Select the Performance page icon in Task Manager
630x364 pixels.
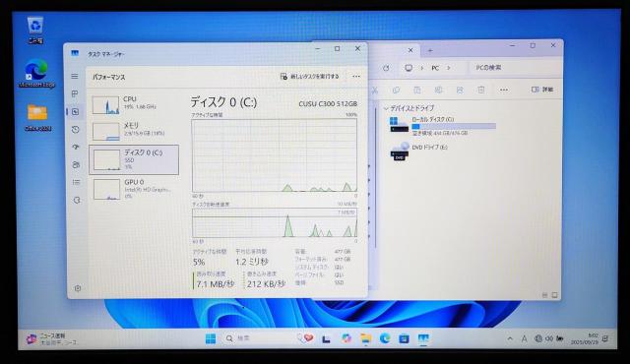pyautogui.click(x=75, y=112)
